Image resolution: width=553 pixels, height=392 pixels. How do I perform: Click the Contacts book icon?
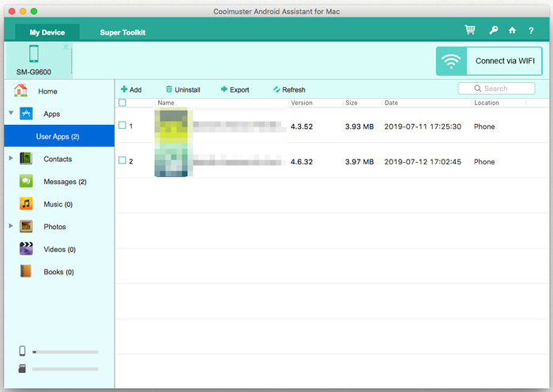(x=26, y=158)
